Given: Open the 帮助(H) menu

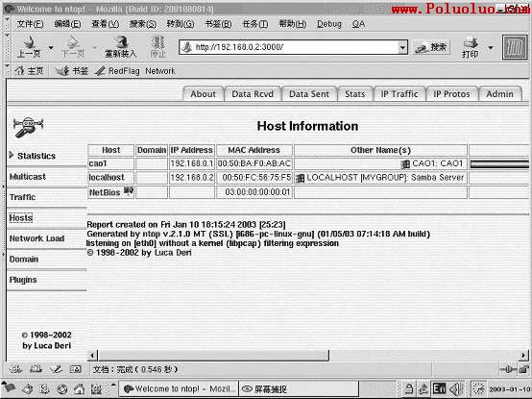Looking at the screenshot, I should (292, 24).
